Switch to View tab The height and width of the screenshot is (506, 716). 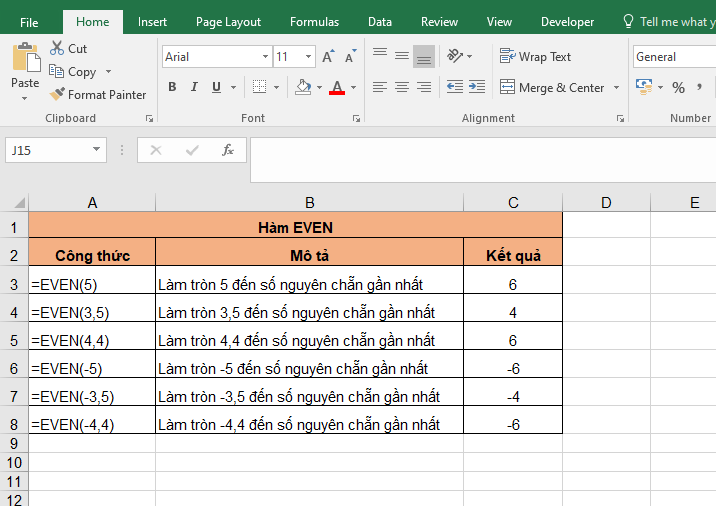pos(499,22)
